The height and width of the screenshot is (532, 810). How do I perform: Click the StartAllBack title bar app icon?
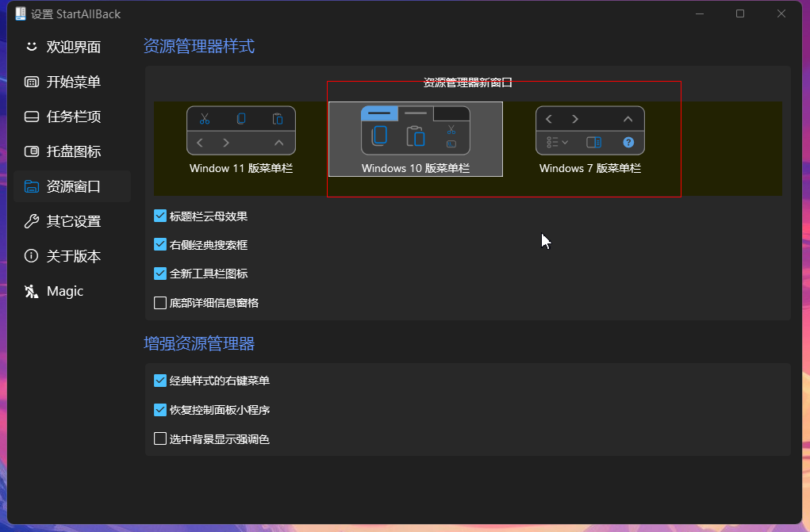point(20,14)
